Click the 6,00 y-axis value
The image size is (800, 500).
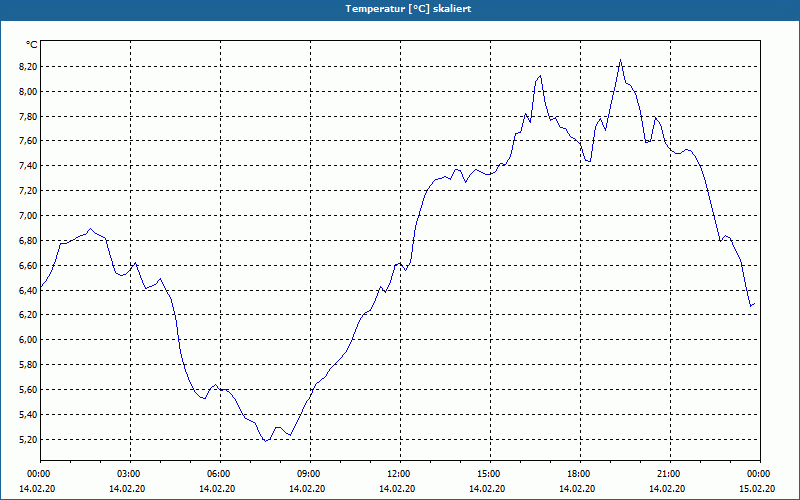[29, 340]
